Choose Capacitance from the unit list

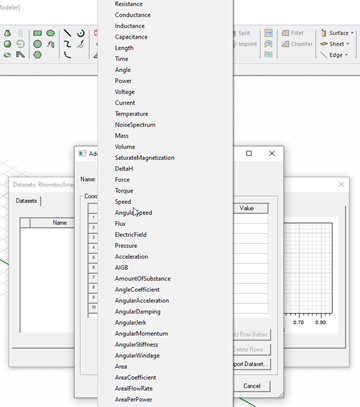pos(131,37)
